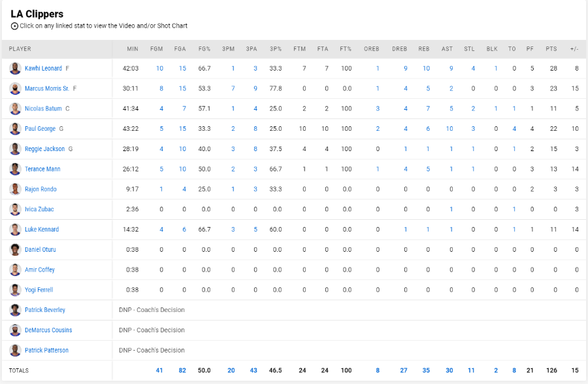
Task: Open Yogi Ferrell player link
Action: click(39, 290)
